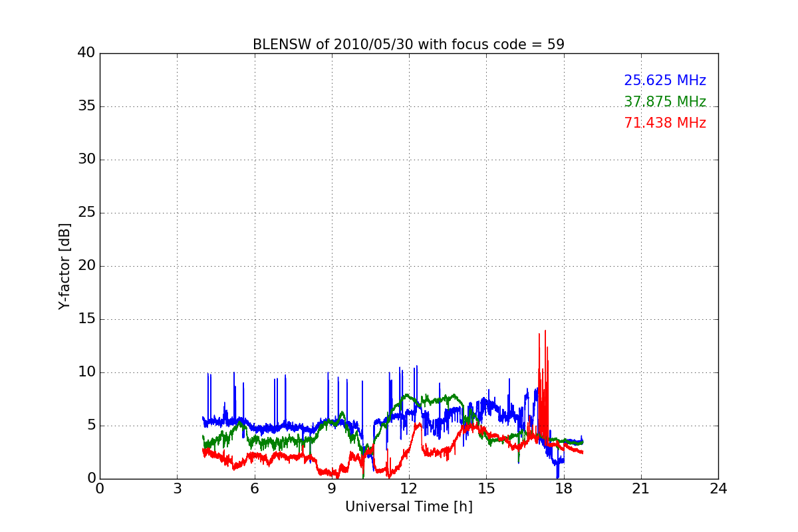The image size is (798, 532).
Task: Click the y-axis tick label '5'
Action: click(x=91, y=426)
